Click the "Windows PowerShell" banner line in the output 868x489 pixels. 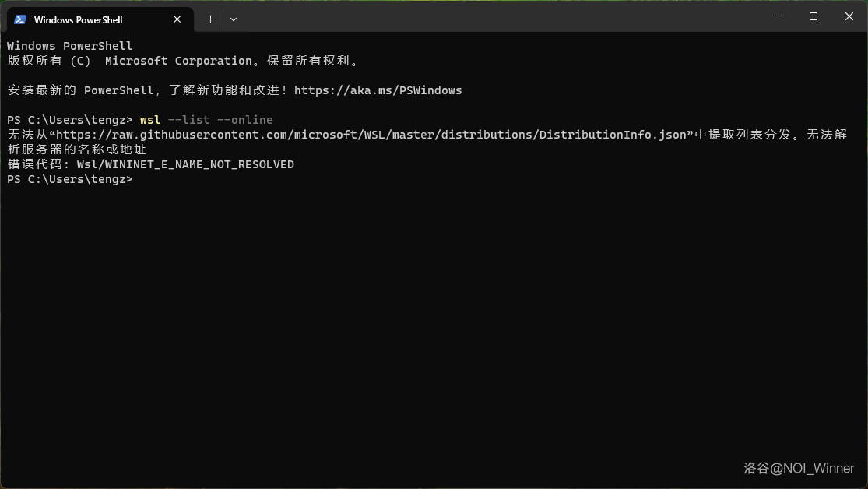click(70, 46)
